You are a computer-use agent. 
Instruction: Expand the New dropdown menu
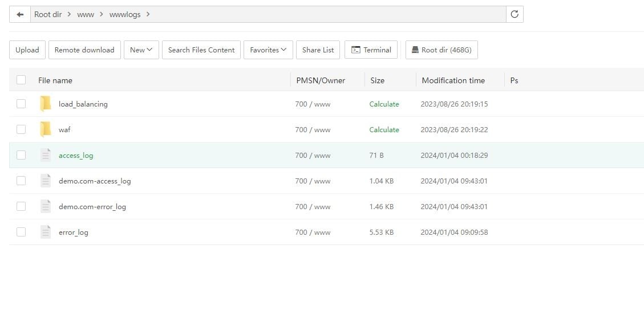pos(141,50)
